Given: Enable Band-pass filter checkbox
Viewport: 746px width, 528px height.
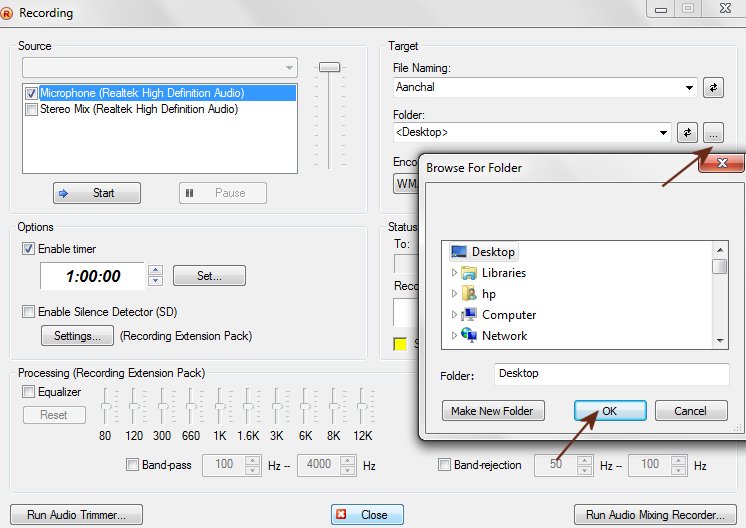Looking at the screenshot, I should click(x=132, y=464).
